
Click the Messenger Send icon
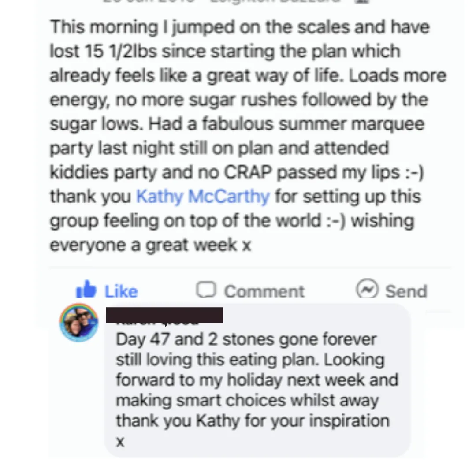pos(367,289)
